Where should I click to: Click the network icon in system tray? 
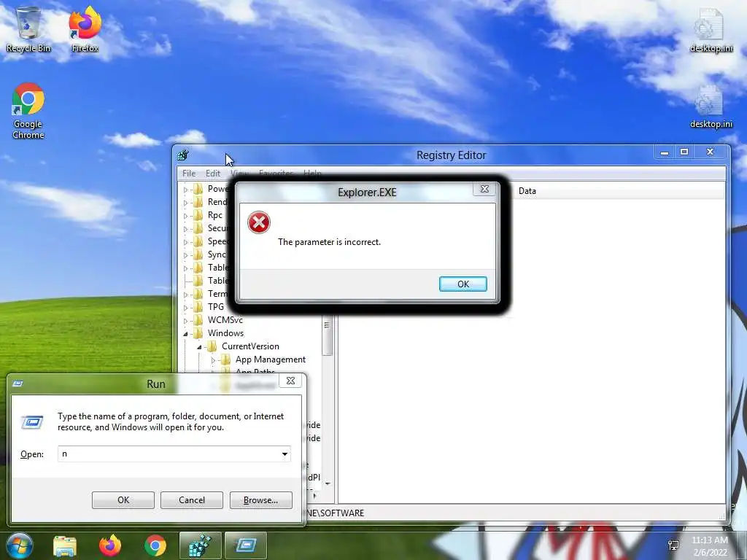(673, 545)
